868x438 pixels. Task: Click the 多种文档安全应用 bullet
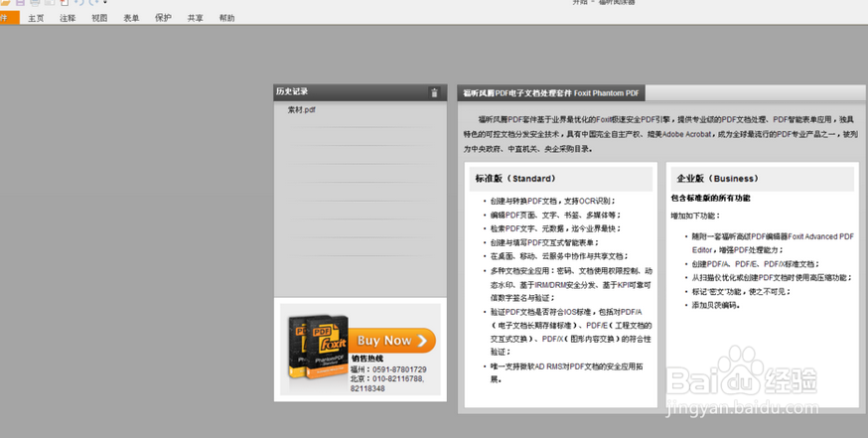click(571, 284)
